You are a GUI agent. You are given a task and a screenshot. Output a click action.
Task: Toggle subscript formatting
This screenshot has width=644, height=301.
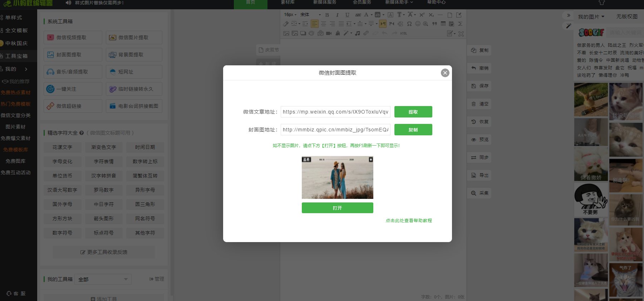[431, 15]
